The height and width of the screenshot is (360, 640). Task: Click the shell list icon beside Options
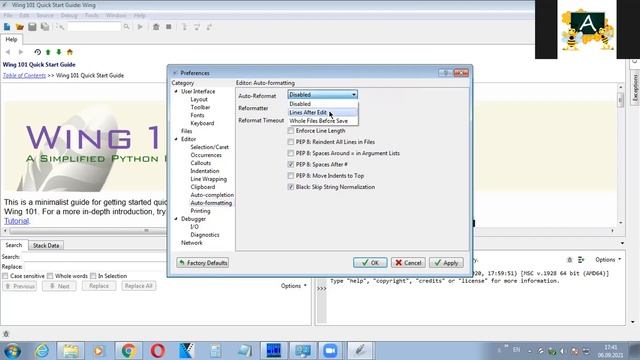(581, 260)
